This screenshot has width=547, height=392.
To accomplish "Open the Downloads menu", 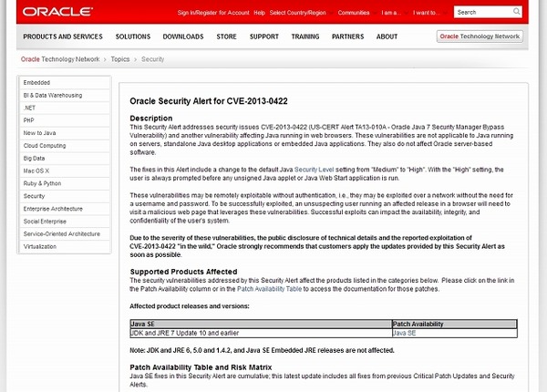I will (x=183, y=36).
